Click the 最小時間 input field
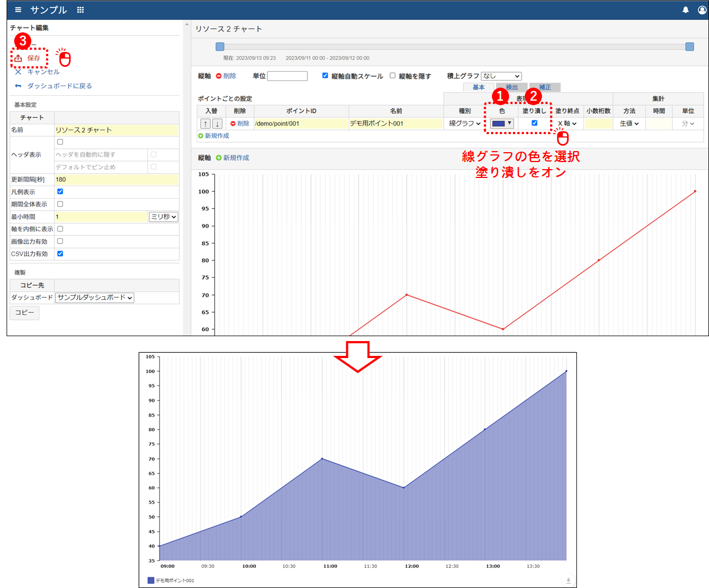This screenshot has height=588, width=709. point(101,217)
